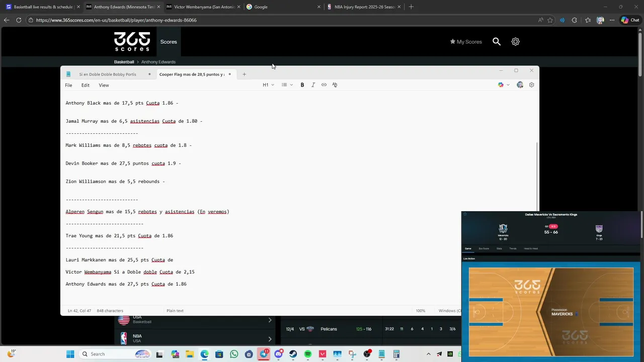Screen dimensions: 644x362
Task: Go to the 365Scores logo home
Action: (132, 42)
